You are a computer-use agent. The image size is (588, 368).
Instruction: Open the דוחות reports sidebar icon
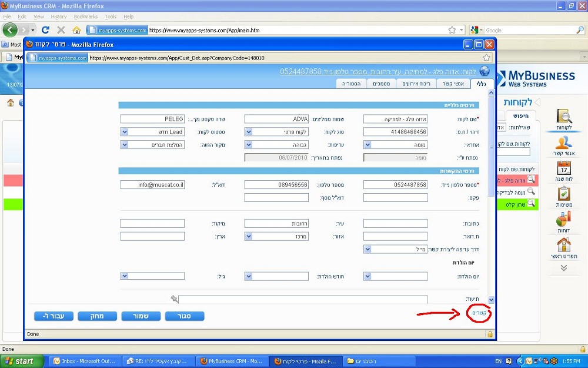tap(564, 223)
